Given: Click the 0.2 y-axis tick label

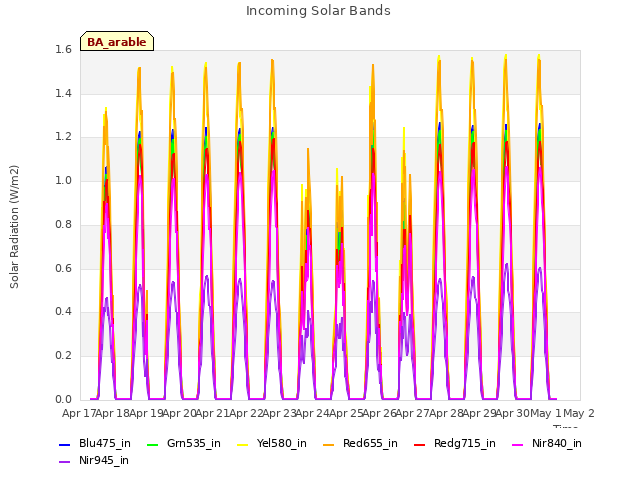Looking at the screenshot, I should tap(63, 356).
